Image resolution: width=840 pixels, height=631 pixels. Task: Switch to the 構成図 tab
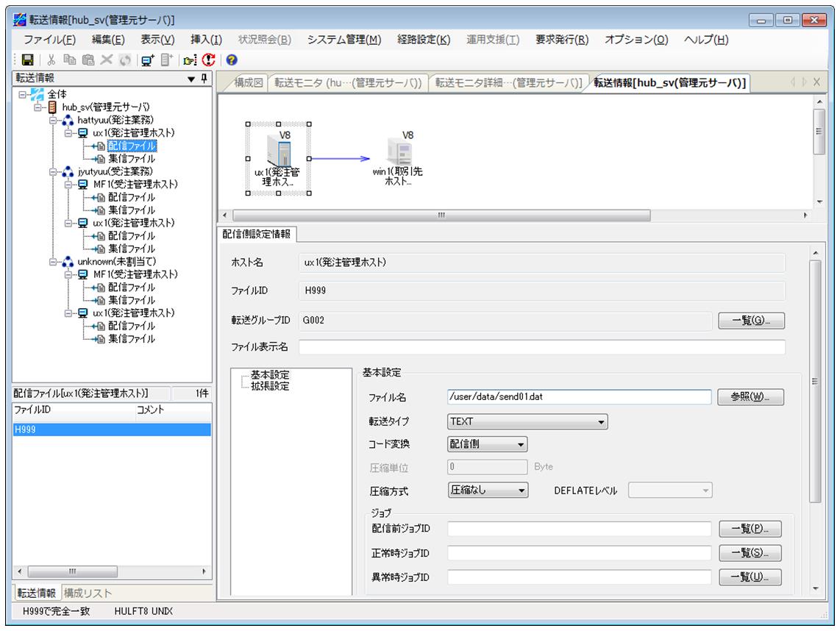coord(248,83)
